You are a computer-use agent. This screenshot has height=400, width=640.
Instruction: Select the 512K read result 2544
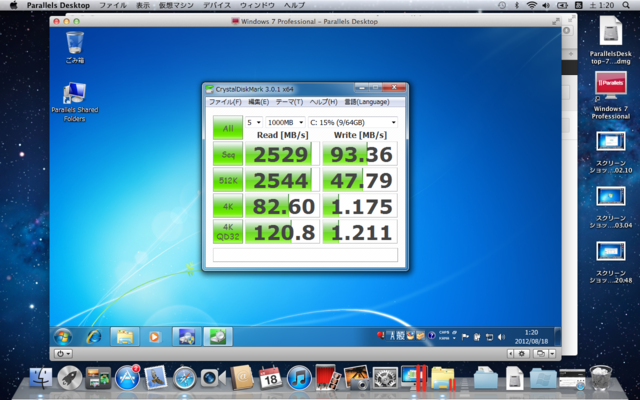click(x=282, y=180)
